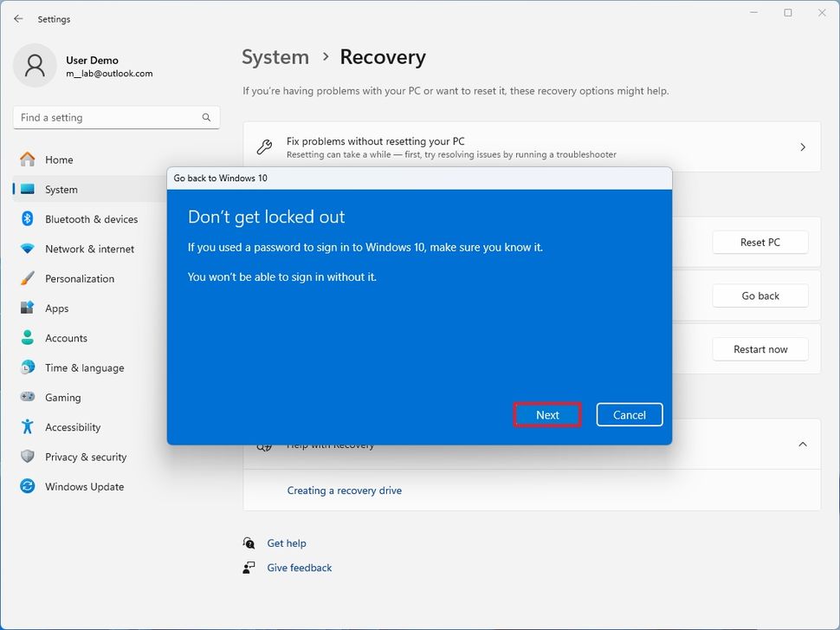840x630 pixels.
Task: Open Network & internet settings
Action: 28,249
